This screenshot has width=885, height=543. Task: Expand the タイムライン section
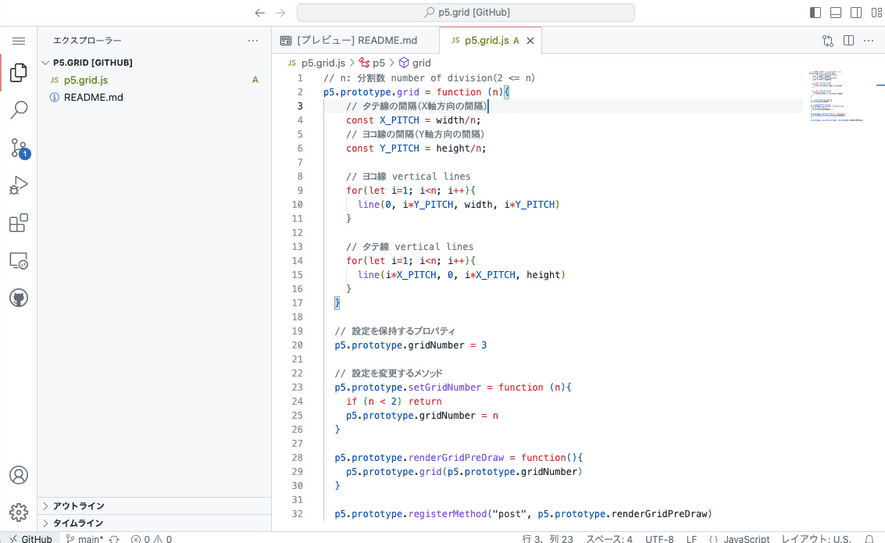[78, 523]
